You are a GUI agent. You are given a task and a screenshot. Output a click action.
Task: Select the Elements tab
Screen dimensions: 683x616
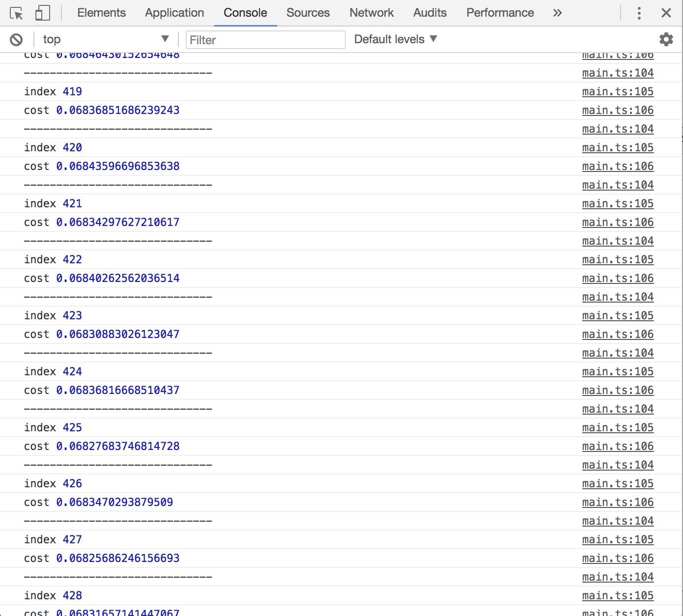[101, 13]
